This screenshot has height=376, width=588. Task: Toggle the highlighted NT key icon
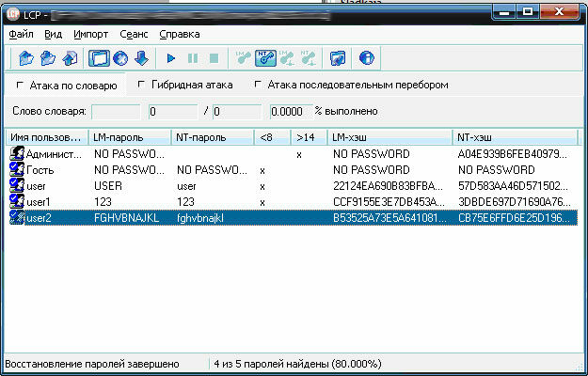point(265,58)
